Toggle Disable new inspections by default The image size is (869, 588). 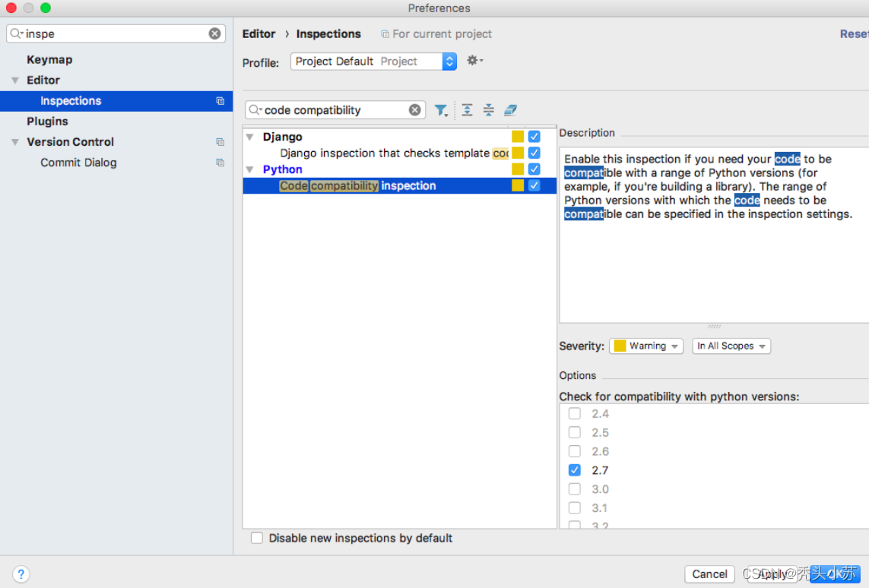point(257,538)
